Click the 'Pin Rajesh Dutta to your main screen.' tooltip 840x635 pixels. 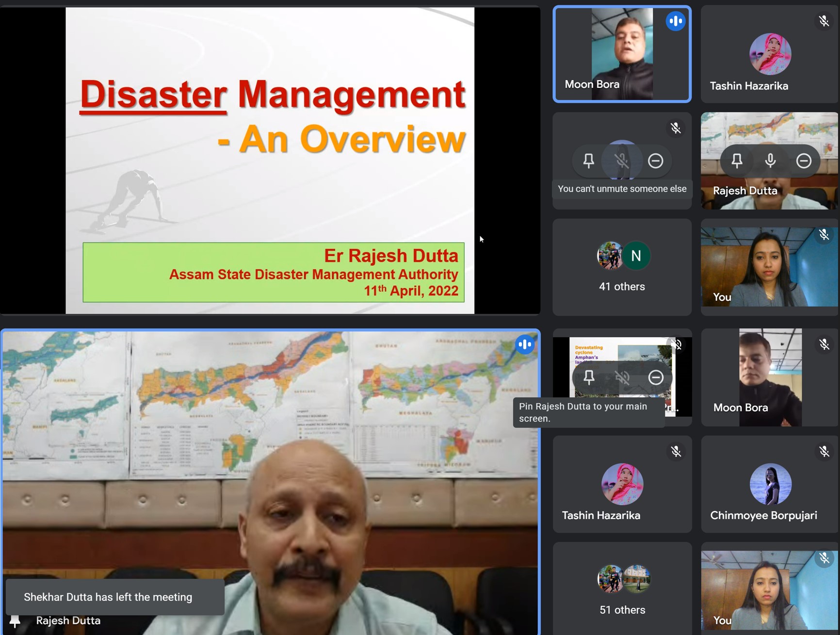(589, 412)
